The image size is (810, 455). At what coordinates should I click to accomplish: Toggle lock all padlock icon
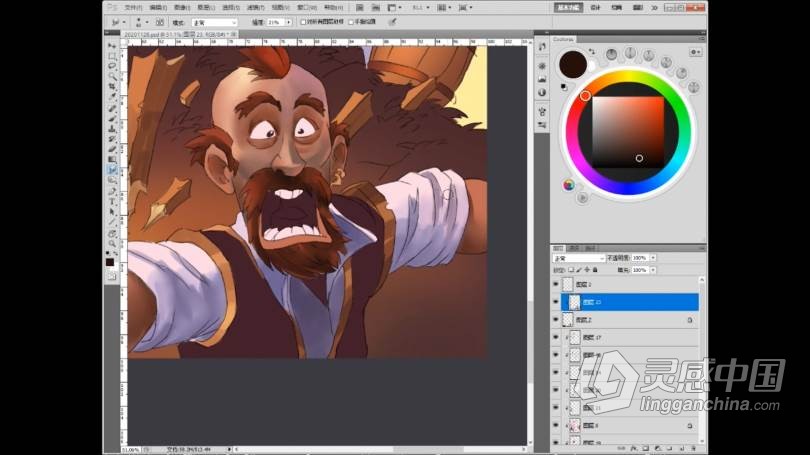pyautogui.click(x=595, y=270)
